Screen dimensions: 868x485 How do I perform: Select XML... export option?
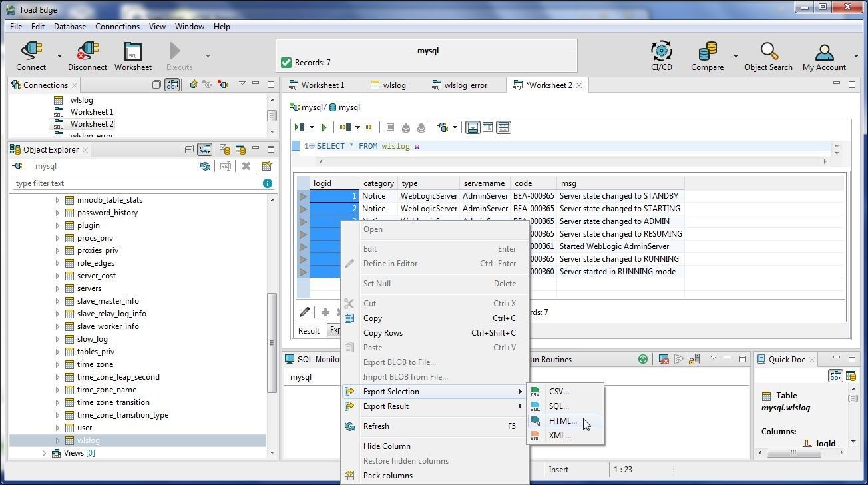tap(565, 436)
